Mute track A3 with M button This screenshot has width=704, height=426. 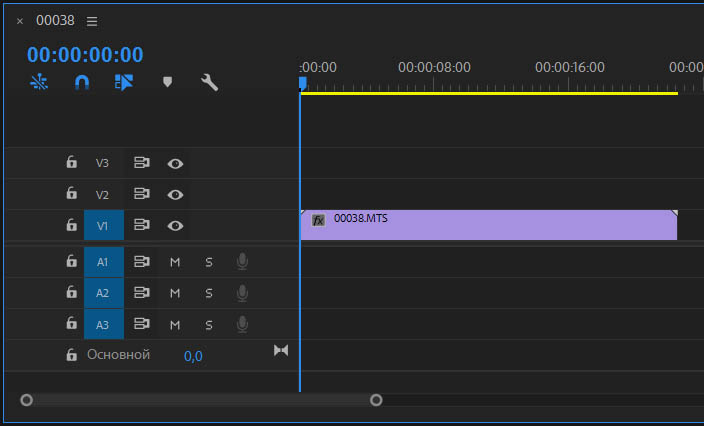tap(175, 325)
